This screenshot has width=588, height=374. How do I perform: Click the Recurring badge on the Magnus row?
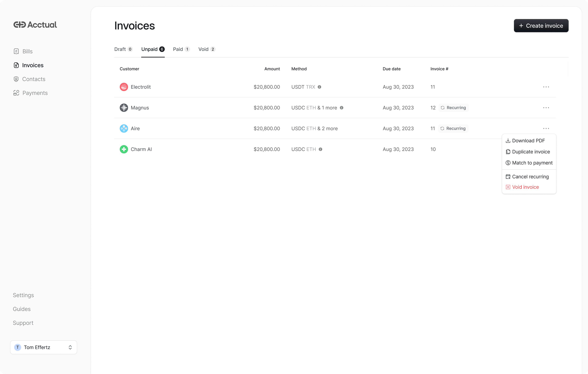(453, 108)
